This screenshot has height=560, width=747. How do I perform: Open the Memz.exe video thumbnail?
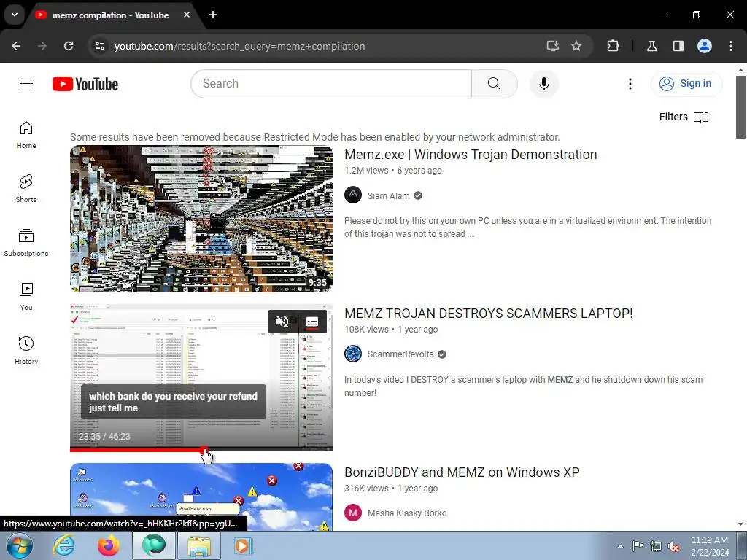click(x=201, y=219)
